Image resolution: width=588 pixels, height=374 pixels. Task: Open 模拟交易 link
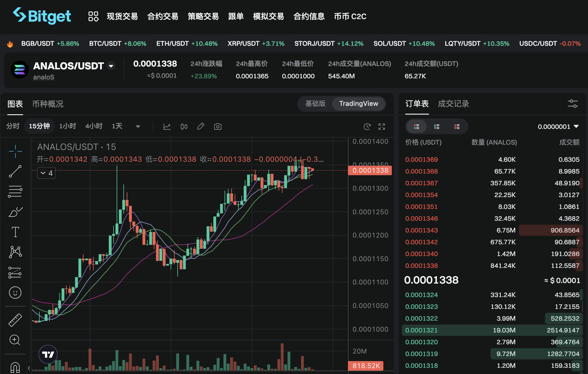pyautogui.click(x=268, y=16)
